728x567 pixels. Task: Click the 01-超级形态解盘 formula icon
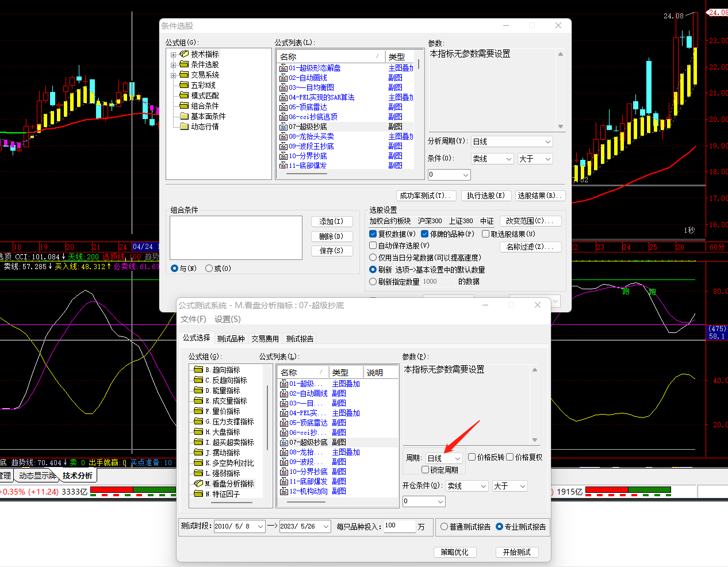pyautogui.click(x=283, y=68)
